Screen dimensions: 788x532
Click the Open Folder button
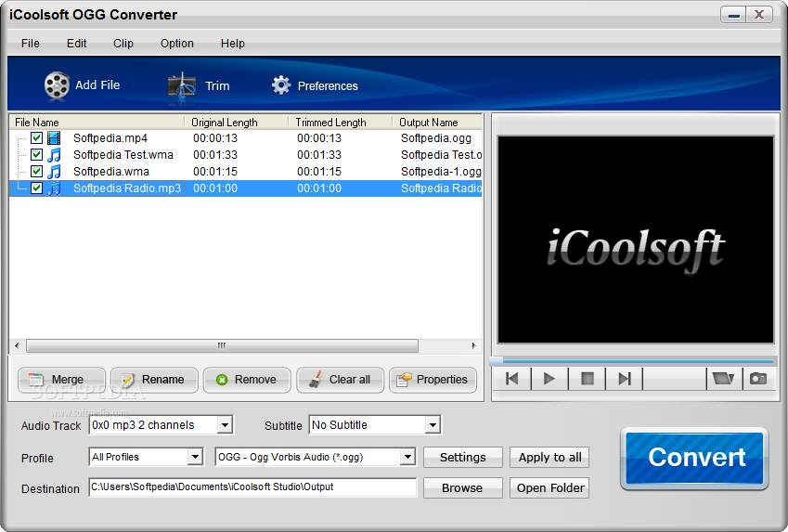[549, 487]
